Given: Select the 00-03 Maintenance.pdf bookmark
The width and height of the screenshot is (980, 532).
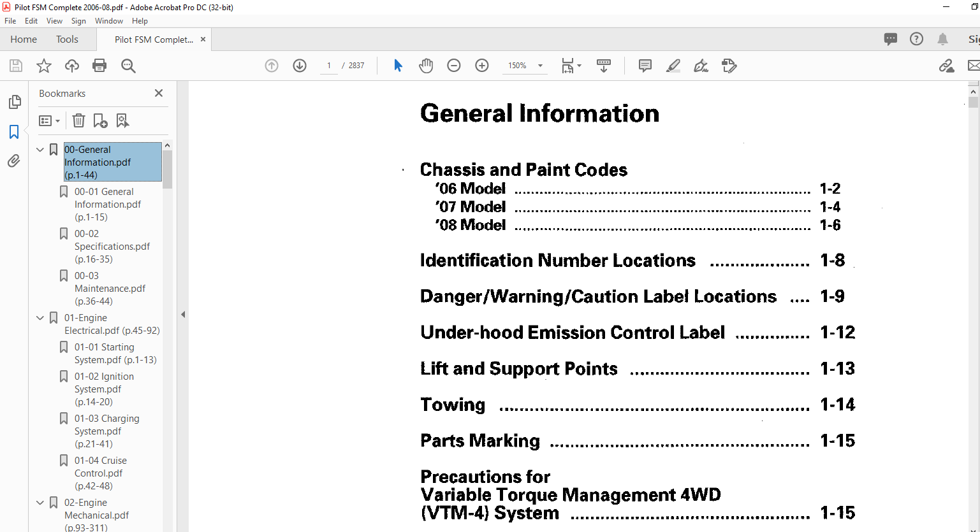Looking at the screenshot, I should click(x=110, y=289).
